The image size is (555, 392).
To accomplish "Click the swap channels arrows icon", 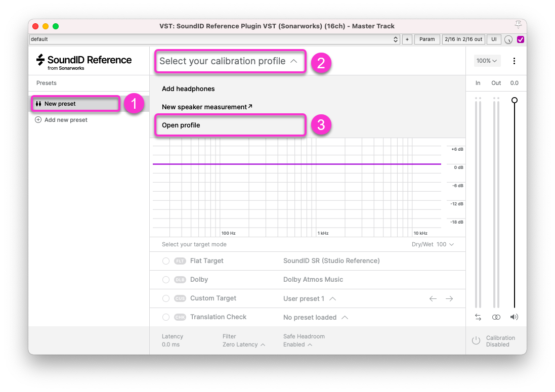I will coord(478,317).
